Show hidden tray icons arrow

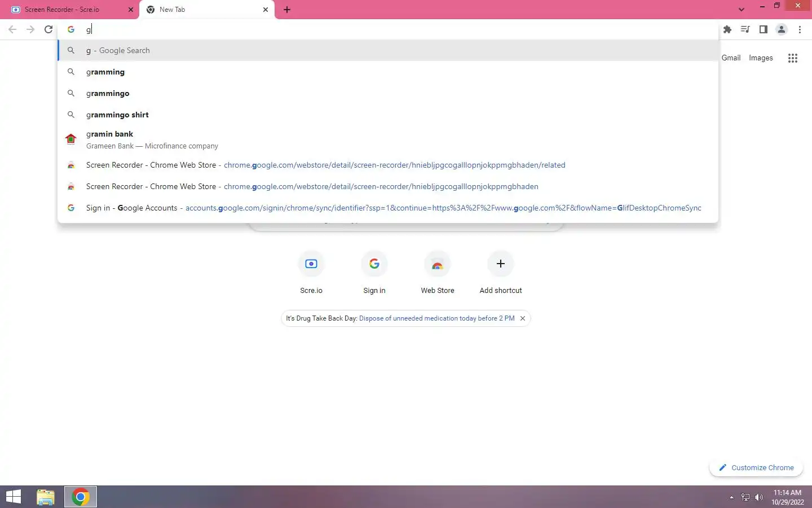[731, 497]
